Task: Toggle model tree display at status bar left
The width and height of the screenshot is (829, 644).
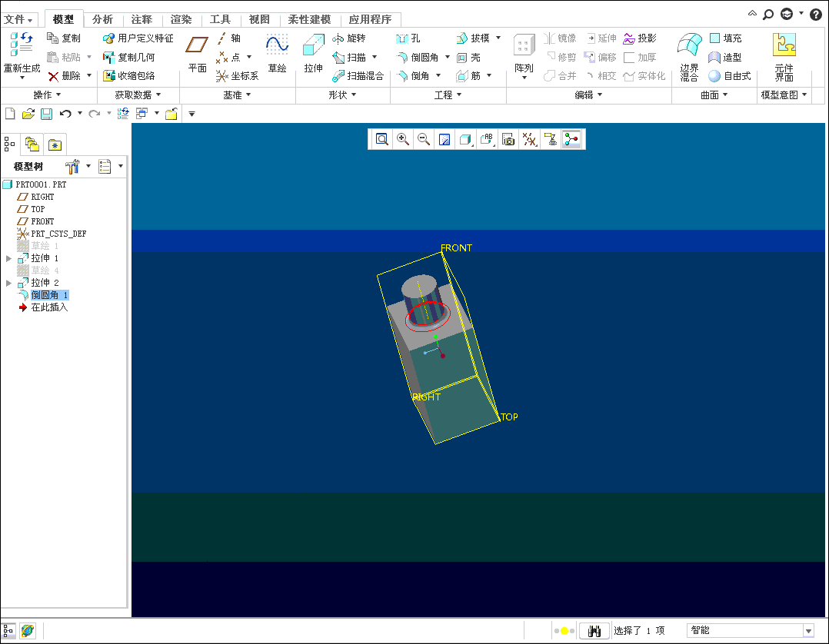Action: tap(9, 631)
